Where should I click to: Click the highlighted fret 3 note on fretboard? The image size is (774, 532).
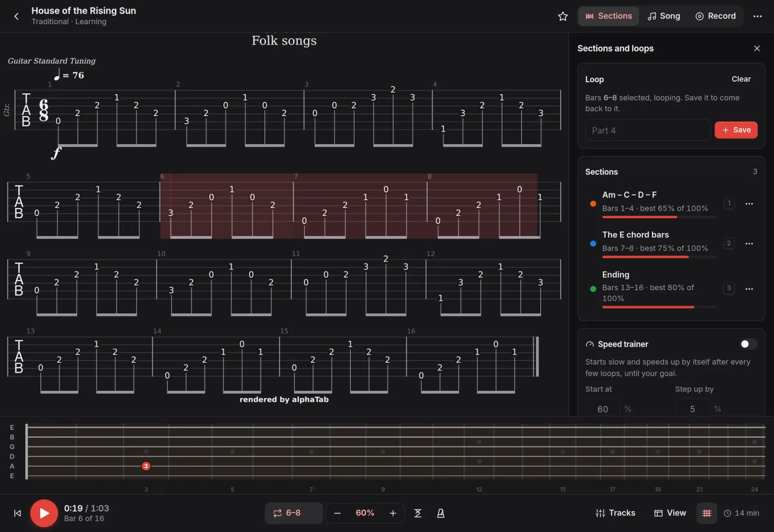[x=146, y=466]
